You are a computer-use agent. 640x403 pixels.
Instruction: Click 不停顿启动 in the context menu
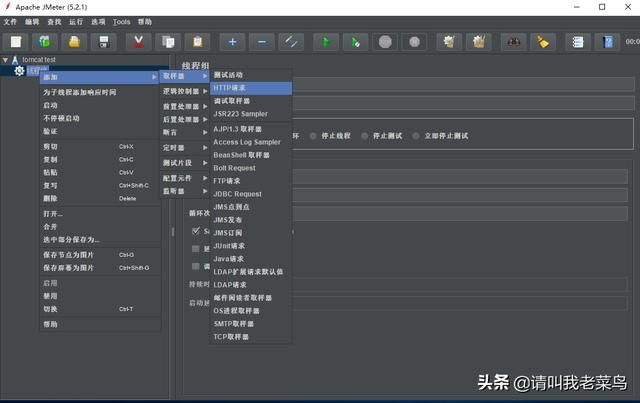click(x=100, y=118)
